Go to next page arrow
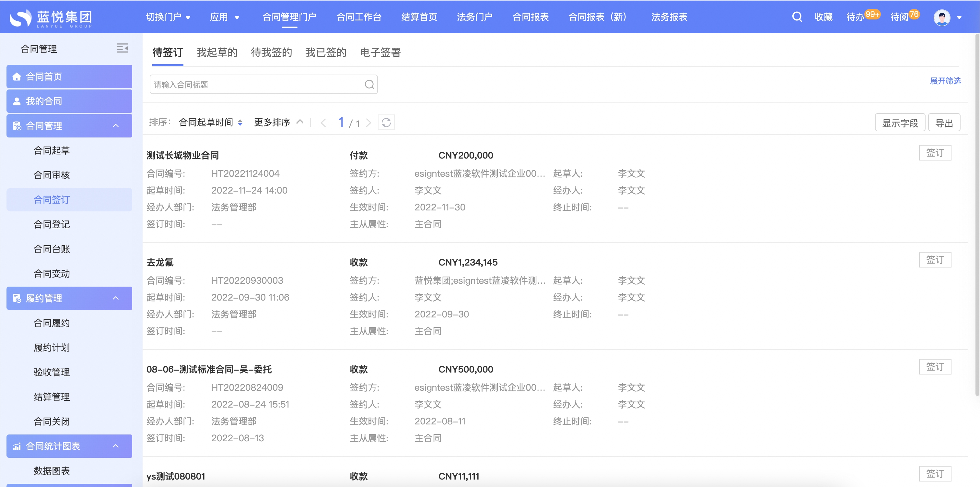Screen dimensions: 980x487 [368, 123]
